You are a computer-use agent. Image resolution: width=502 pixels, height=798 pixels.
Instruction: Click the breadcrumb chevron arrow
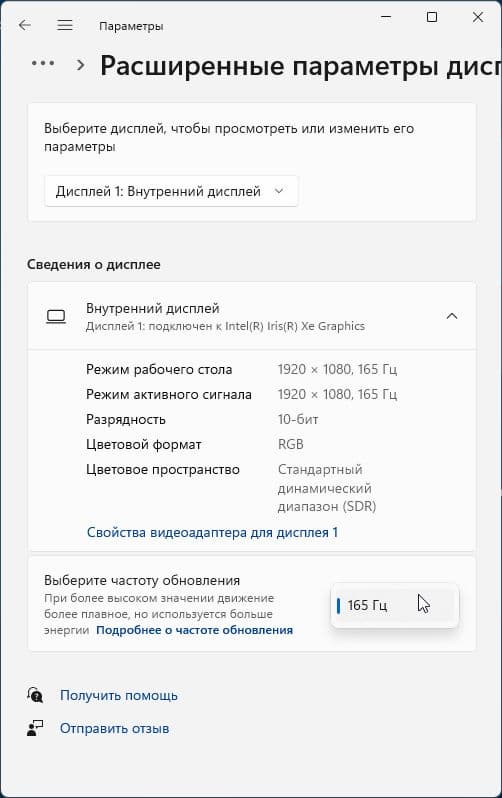pos(80,65)
